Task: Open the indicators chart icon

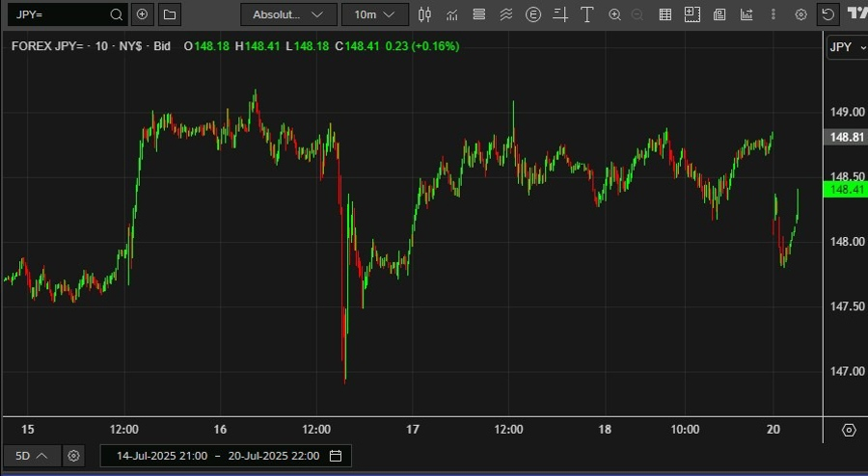Action: tap(452, 14)
